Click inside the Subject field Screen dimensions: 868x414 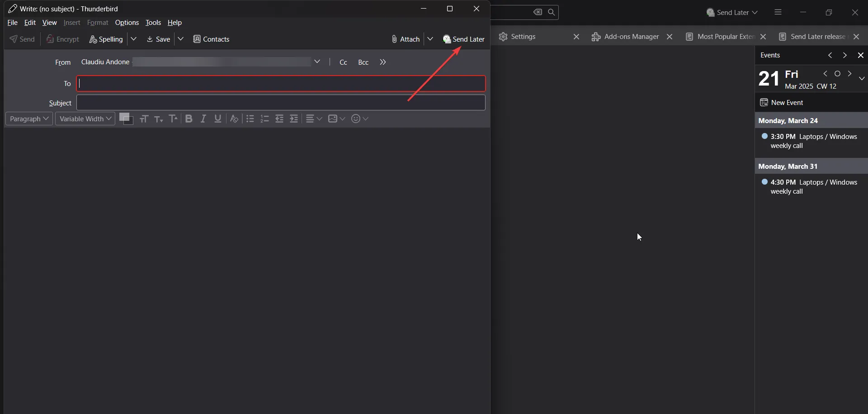(x=280, y=102)
